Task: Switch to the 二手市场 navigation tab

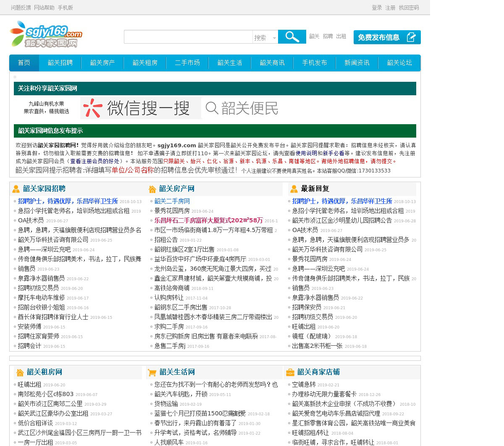Action: pos(187,63)
